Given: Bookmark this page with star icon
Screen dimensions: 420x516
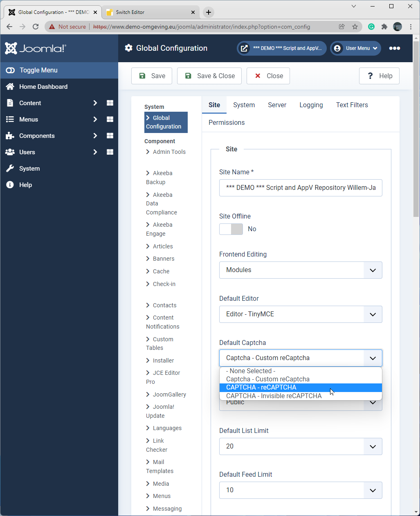Looking at the screenshot, I should [x=355, y=27].
